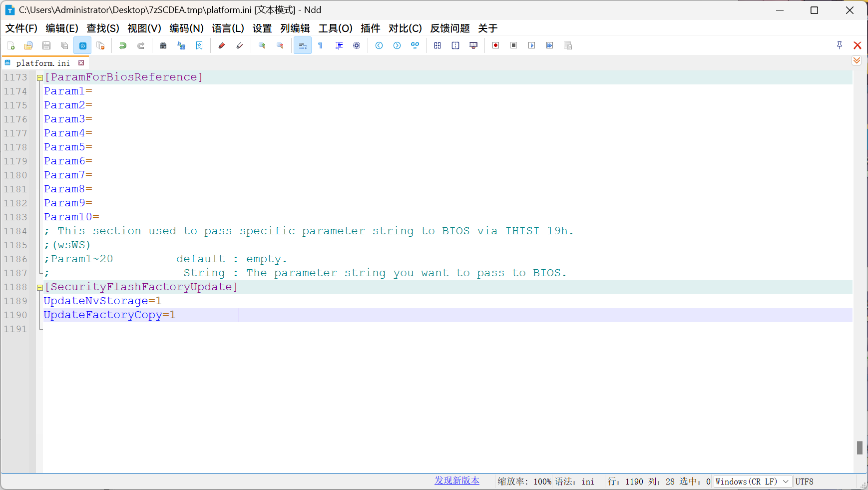Open the 文件(F) menu
The width and height of the screenshot is (868, 490).
(x=21, y=28)
